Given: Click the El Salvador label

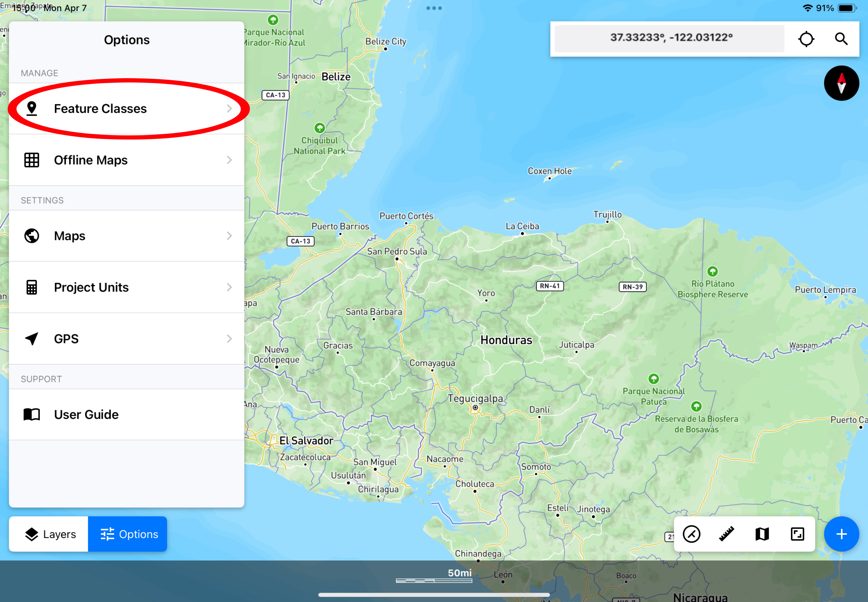Looking at the screenshot, I should (306, 441).
